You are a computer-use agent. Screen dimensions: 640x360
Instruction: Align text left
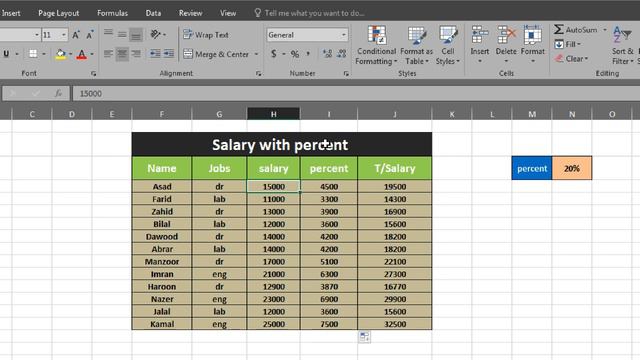tap(108, 54)
